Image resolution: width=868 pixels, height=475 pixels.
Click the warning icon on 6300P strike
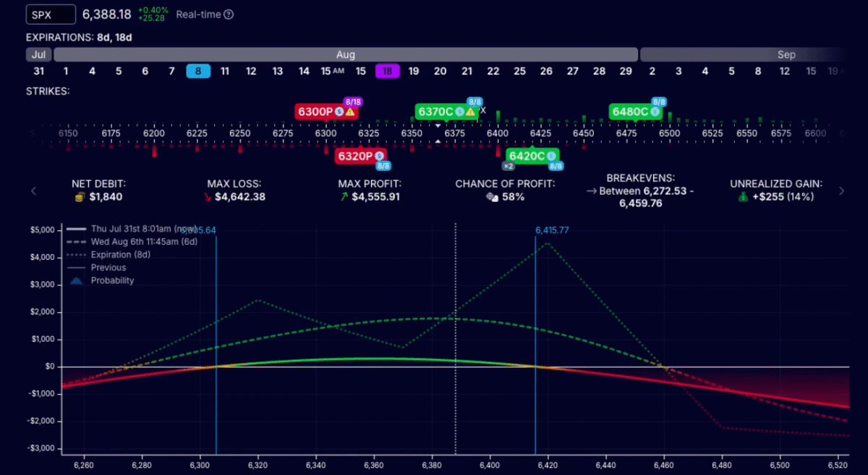pos(350,112)
